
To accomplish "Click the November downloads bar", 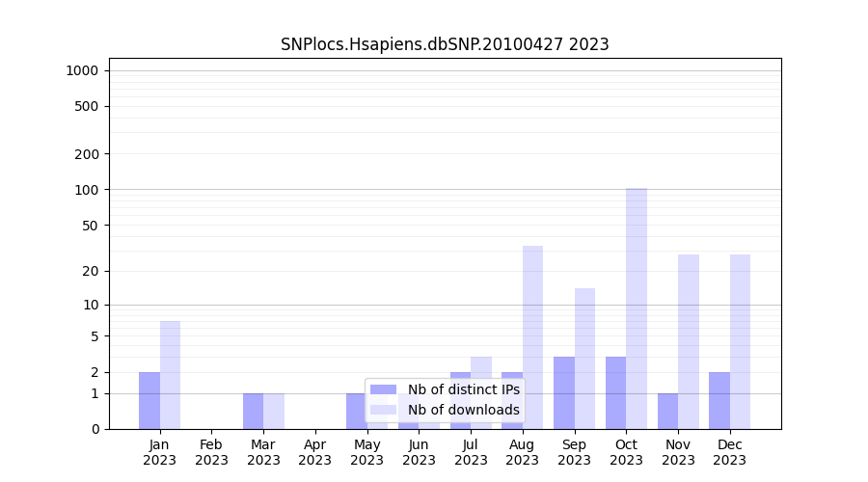I will click(689, 341).
